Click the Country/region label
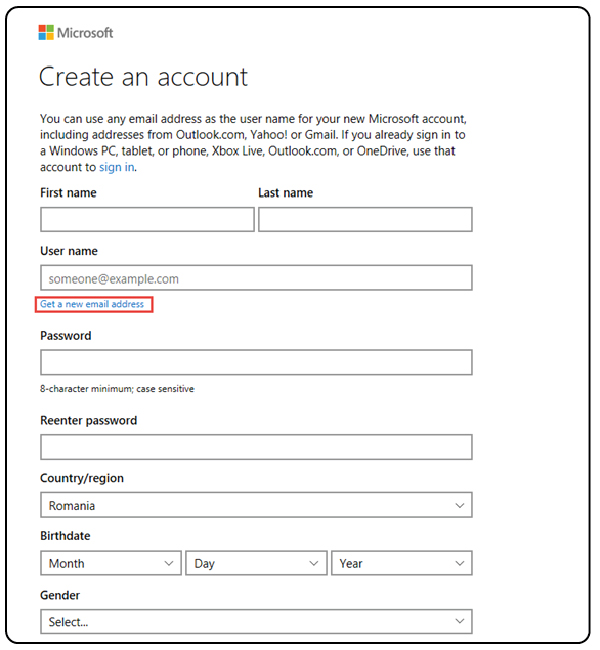The height and width of the screenshot is (650, 600). tap(82, 478)
